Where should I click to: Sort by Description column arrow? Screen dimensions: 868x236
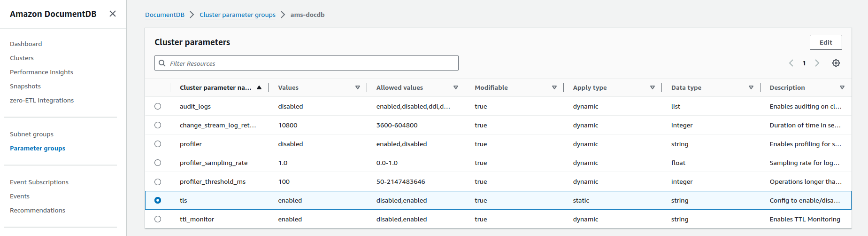[842, 87]
